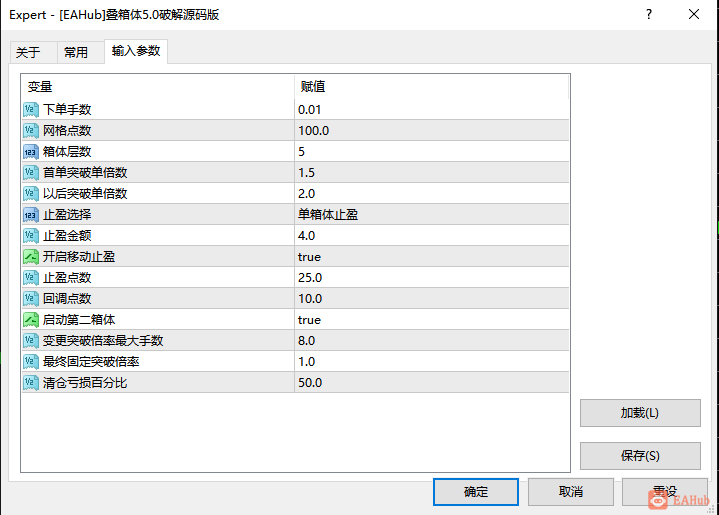Click the icon beside 止盈点数
Viewport: 719px width, 515px height.
pyautogui.click(x=31, y=277)
